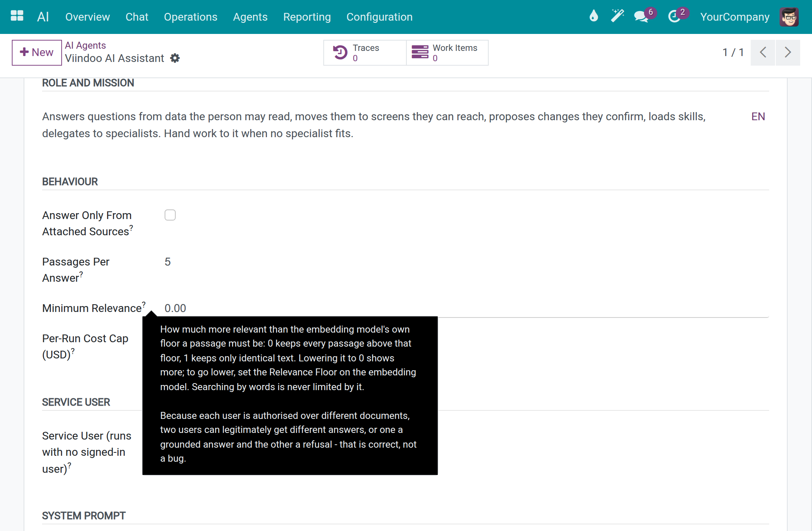Go to previous record arrow
This screenshot has height=531, width=812.
(763, 52)
